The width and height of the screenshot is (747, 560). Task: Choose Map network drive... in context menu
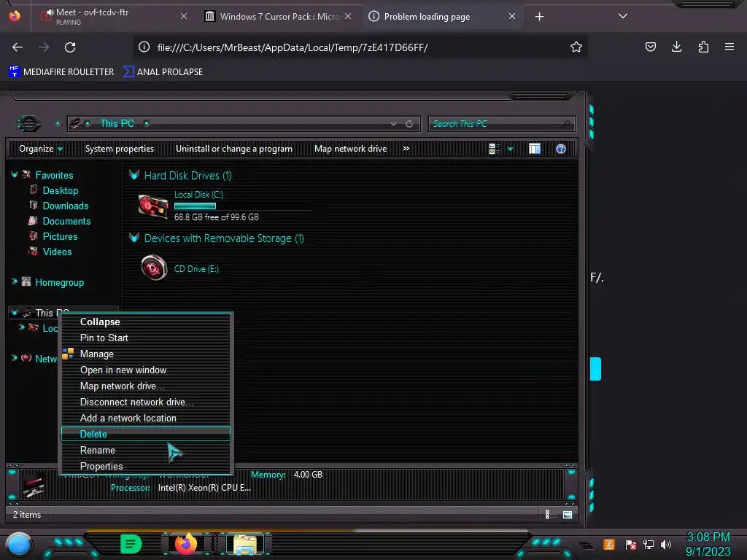[146, 386]
